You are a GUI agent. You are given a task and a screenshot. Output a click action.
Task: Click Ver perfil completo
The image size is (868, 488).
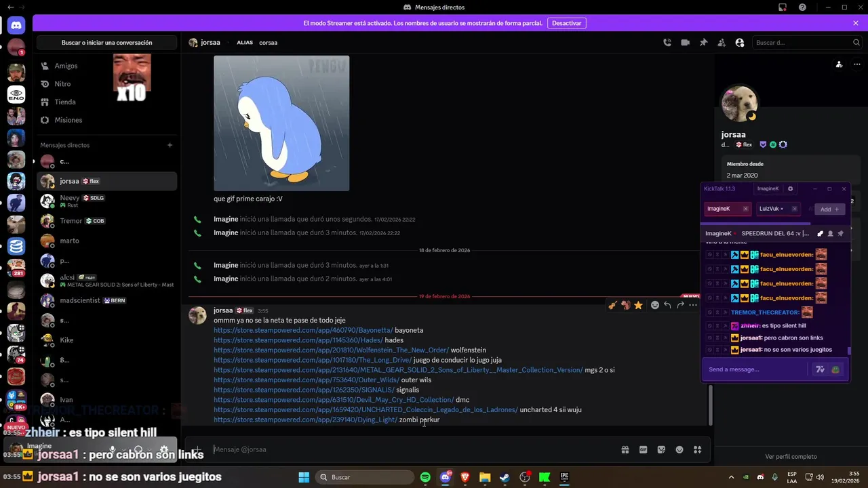(x=791, y=457)
